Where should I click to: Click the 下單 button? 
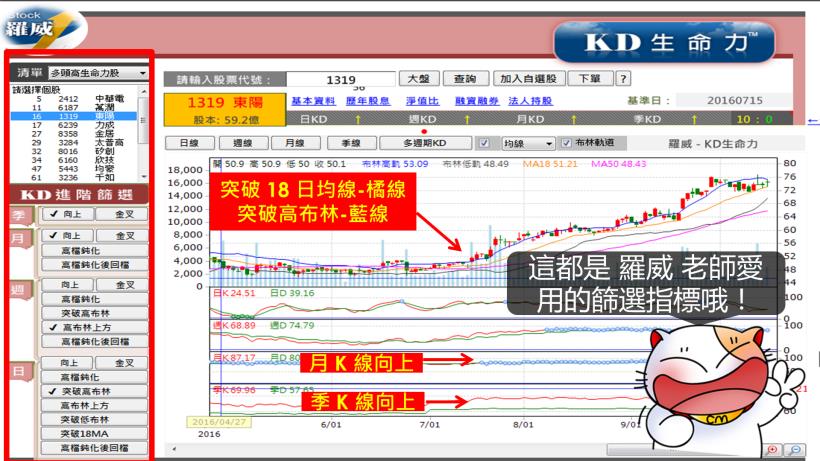click(x=590, y=78)
